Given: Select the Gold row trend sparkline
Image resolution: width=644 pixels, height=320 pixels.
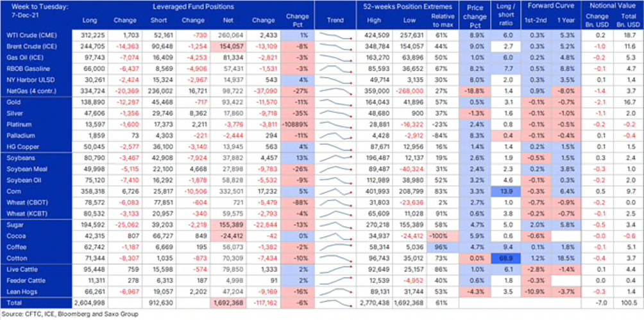Looking at the screenshot, I should pos(335,103).
